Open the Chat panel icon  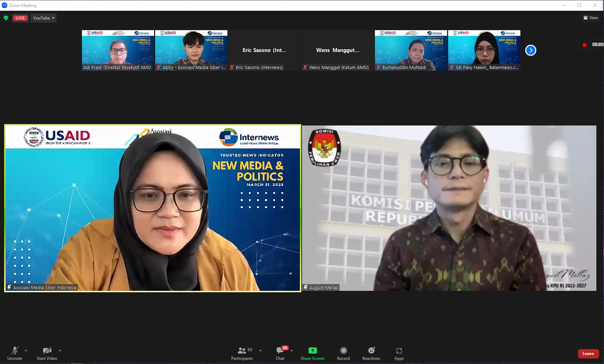pyautogui.click(x=280, y=350)
